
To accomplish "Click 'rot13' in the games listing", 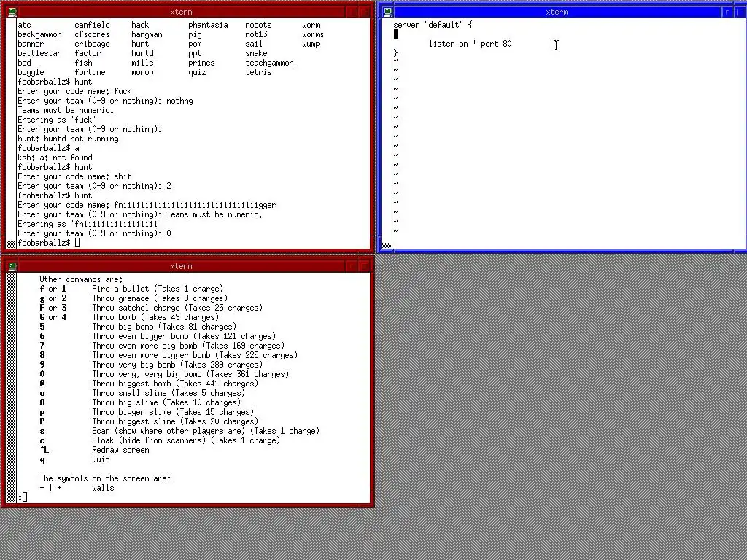I will [x=256, y=34].
